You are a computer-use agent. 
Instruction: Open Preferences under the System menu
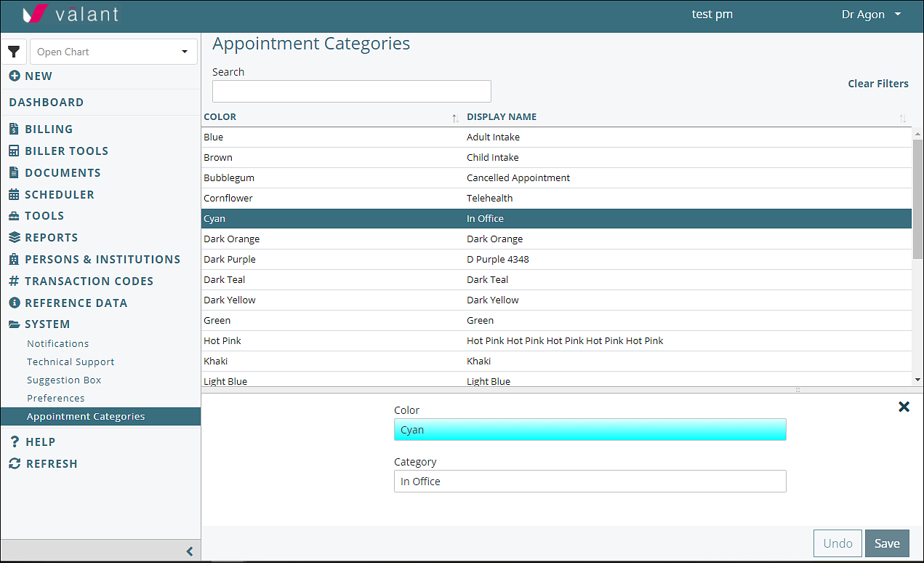click(x=56, y=398)
